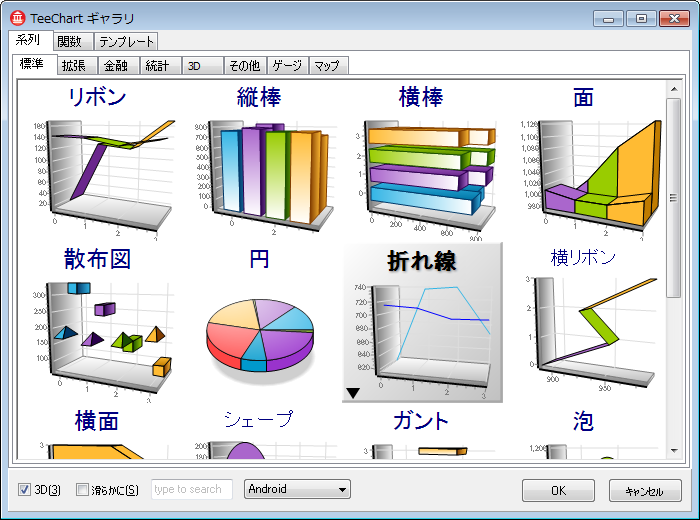Open the 関数 functions tab
The image size is (700, 520).
73,42
